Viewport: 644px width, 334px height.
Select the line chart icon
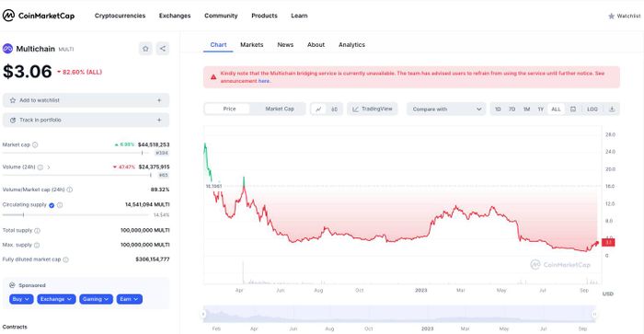(x=318, y=109)
